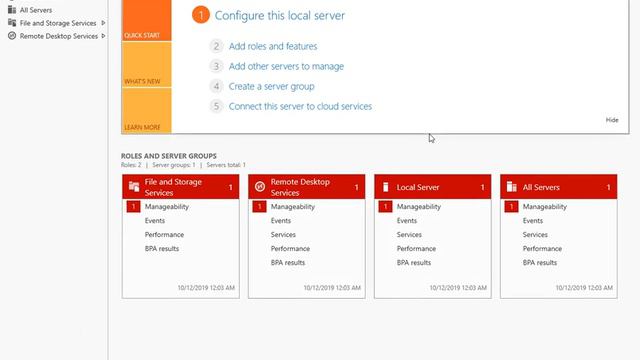Viewport: 640px width, 360px height.
Task: Open Connect this server to cloud services
Action: coord(300,107)
